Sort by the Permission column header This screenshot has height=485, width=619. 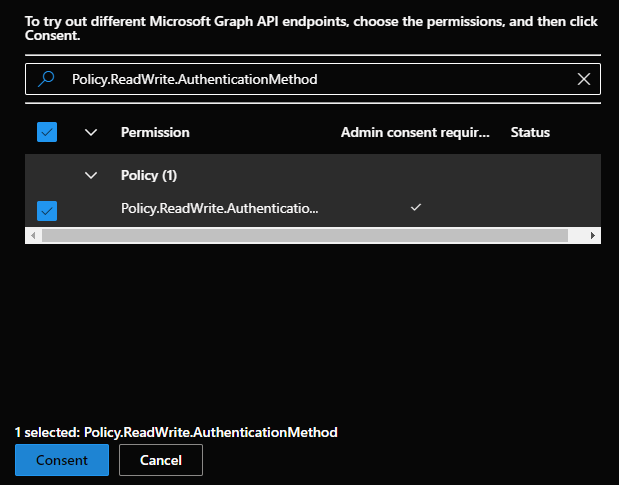155,132
